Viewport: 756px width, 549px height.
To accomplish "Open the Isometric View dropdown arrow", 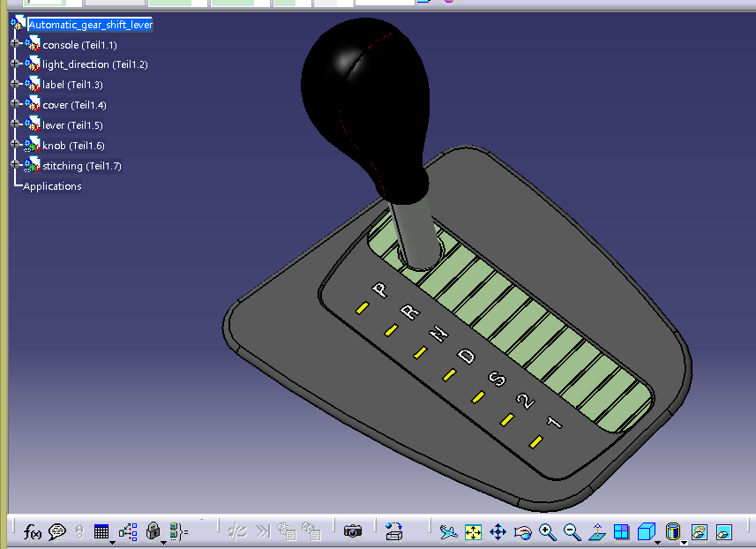I will tap(658, 543).
